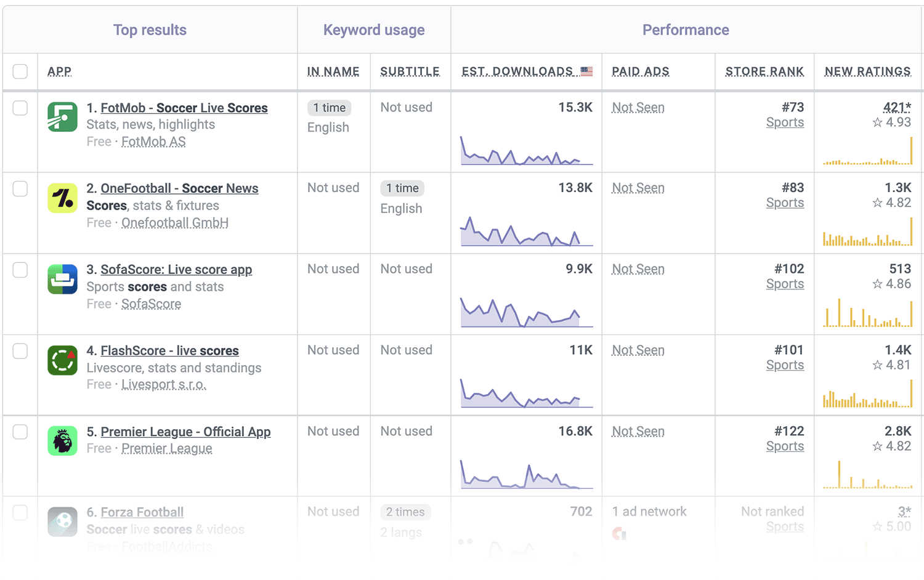
Task: Open the FlashScore - live scores link
Action: (x=169, y=351)
